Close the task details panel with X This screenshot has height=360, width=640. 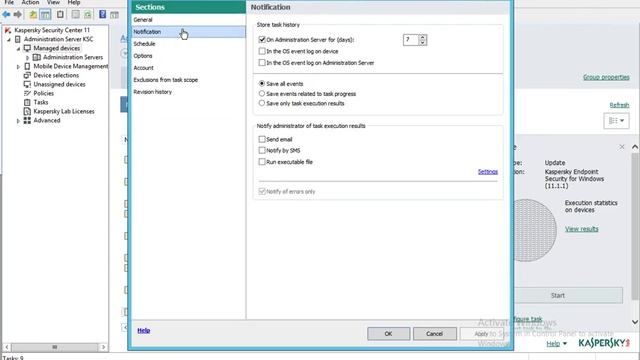point(622,147)
